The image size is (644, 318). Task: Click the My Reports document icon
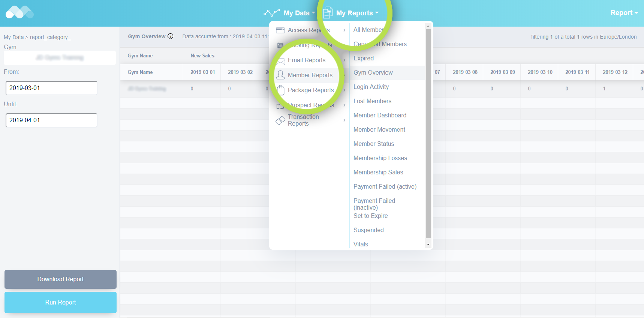pyautogui.click(x=328, y=13)
